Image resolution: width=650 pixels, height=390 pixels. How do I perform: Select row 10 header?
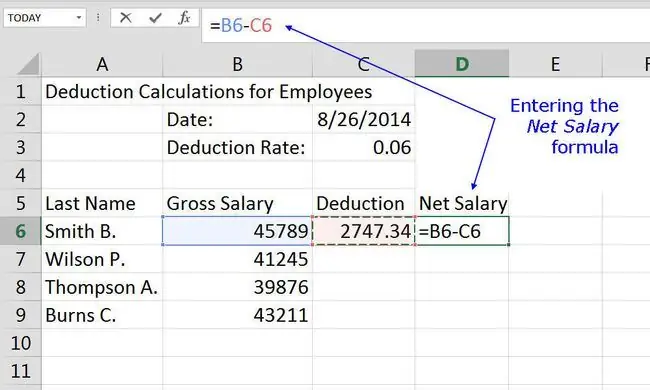[21, 343]
